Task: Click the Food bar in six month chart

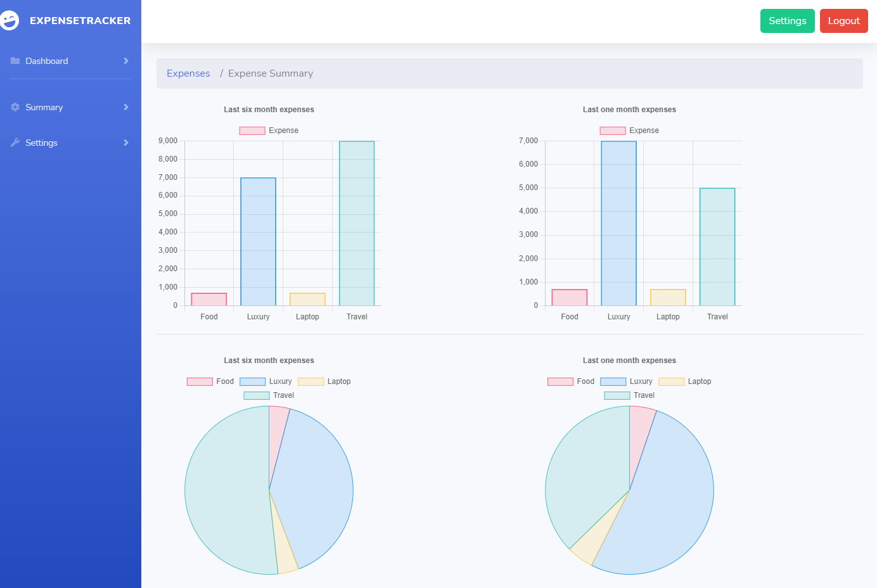Action: [x=209, y=299]
